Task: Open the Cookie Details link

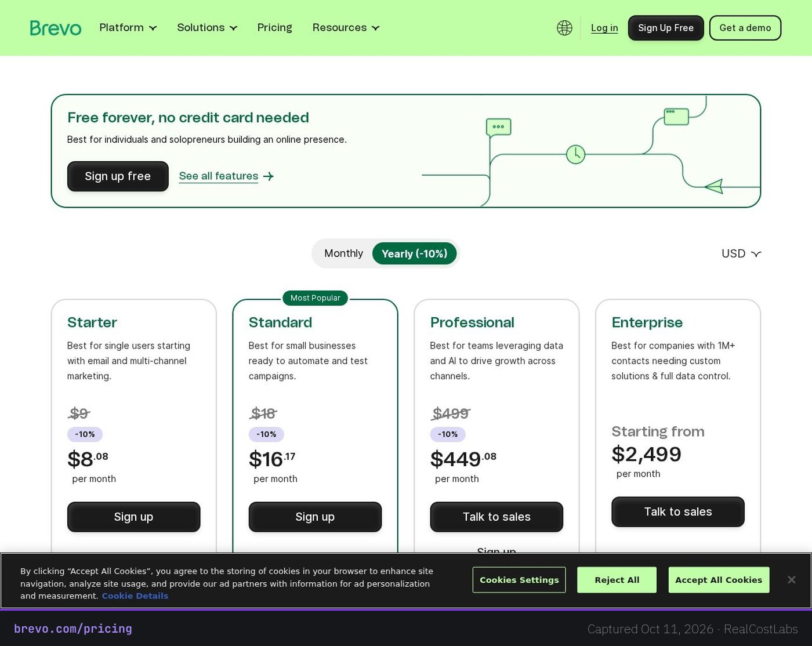Action: click(x=135, y=596)
